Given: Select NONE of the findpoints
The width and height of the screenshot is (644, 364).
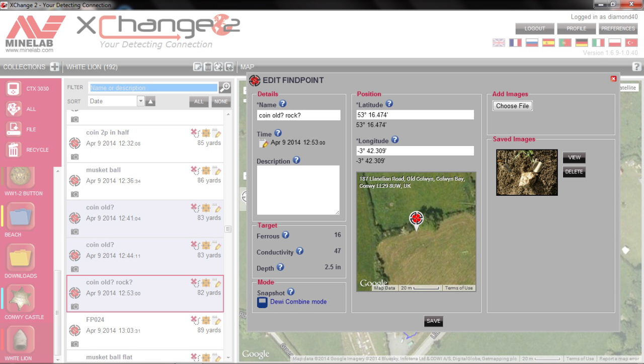Looking at the screenshot, I should pos(221,102).
